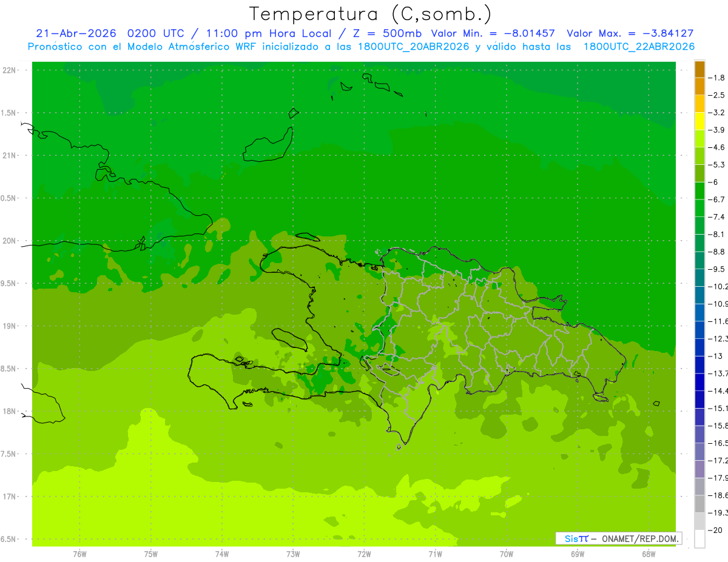Pick the dark orange swatch atop the legend
Viewport: 728px width, 562px height.
699,69
